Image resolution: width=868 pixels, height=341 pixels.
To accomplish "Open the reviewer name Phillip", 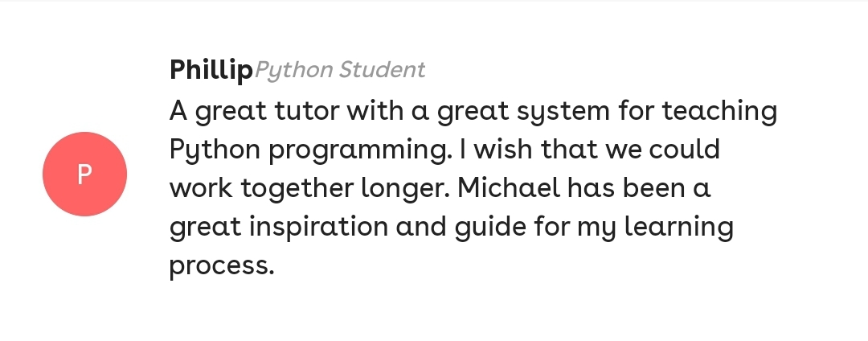I will point(211,70).
